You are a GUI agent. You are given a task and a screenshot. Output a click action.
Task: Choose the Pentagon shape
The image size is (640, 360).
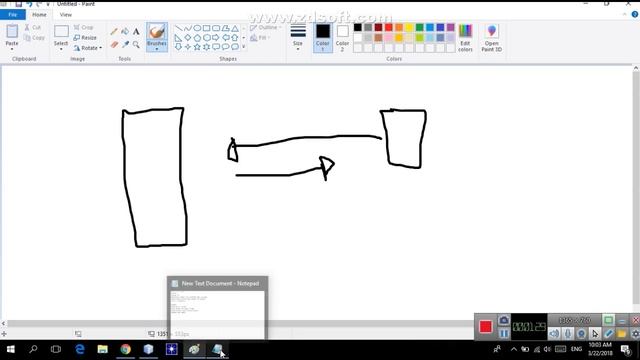point(197,38)
